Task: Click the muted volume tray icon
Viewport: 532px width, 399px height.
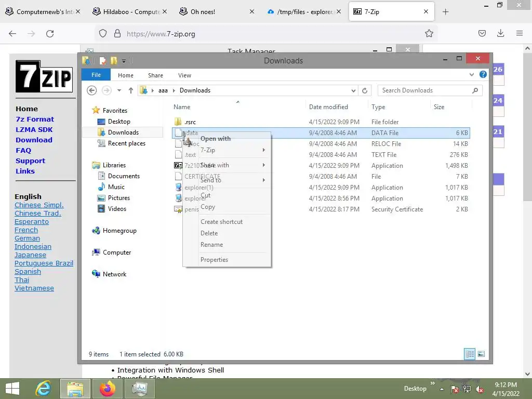Action: 480,389
